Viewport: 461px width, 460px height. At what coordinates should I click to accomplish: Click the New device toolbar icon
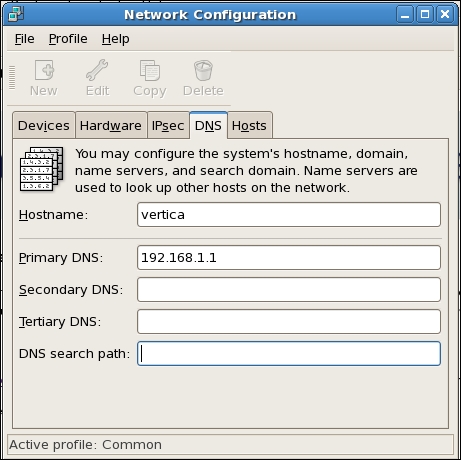pyautogui.click(x=44, y=70)
